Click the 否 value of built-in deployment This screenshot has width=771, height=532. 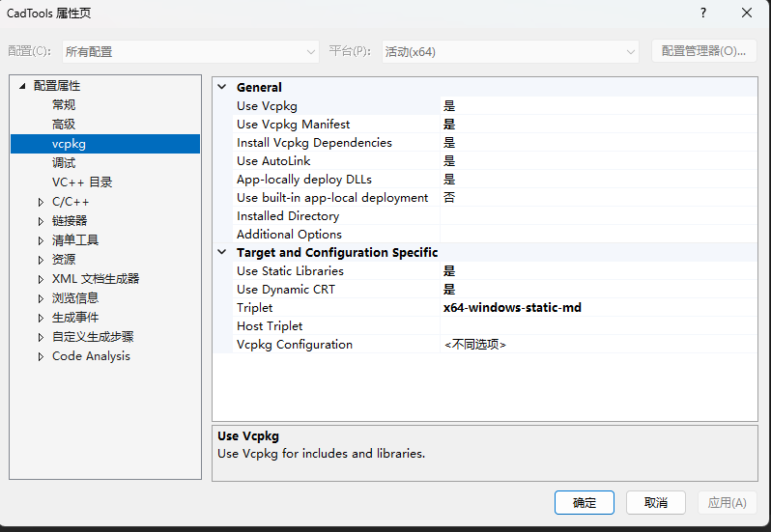pyautogui.click(x=449, y=198)
